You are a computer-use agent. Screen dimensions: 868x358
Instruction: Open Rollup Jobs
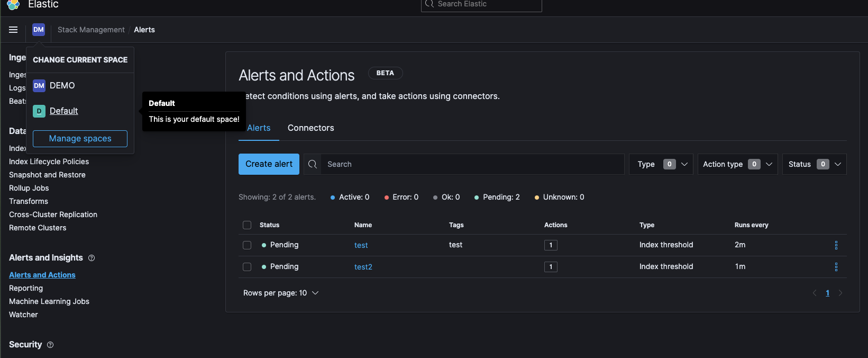(x=29, y=188)
